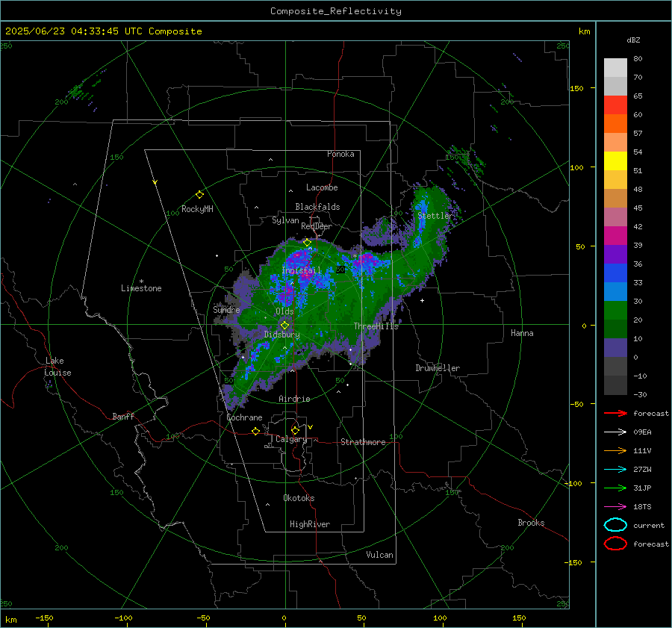Select the yellow v marker northwest of RockyMH
Image resolution: width=672 pixels, height=628 pixels.
(x=155, y=182)
